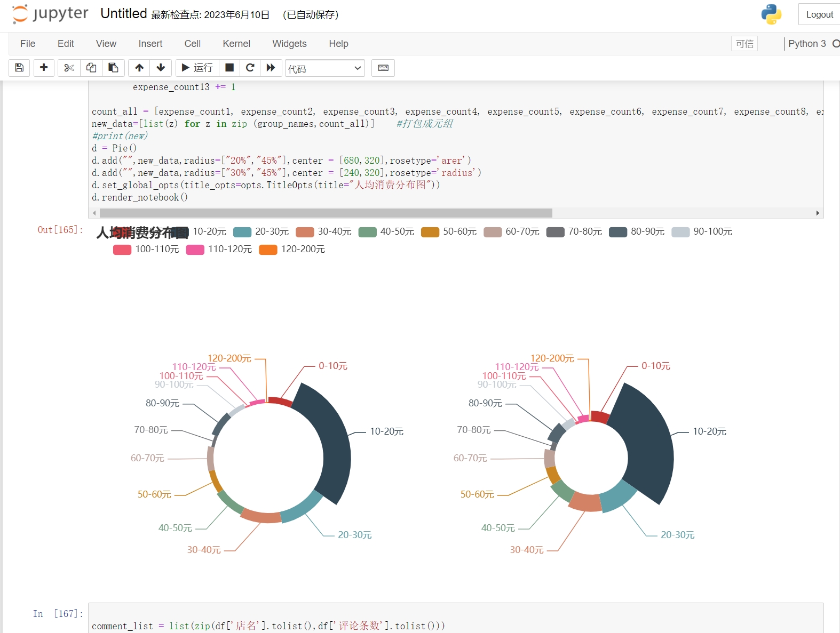The width and height of the screenshot is (840, 633).
Task: Toggle the 100-110元 legend item
Action: [146, 250]
